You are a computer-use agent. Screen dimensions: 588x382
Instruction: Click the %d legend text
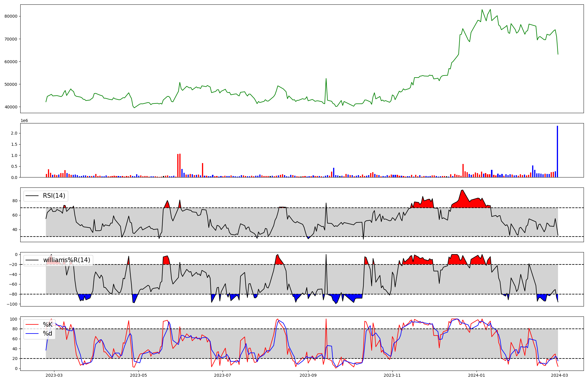tap(48, 334)
